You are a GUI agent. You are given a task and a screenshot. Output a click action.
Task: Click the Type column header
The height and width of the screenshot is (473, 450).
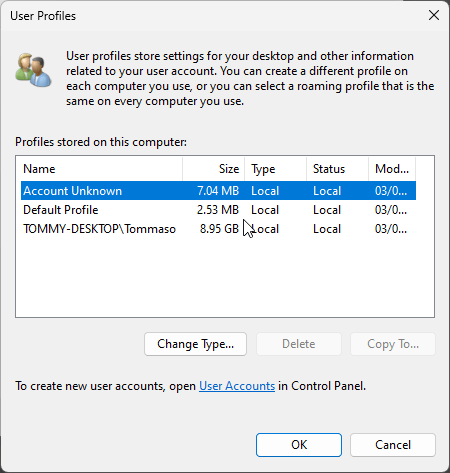tap(275, 169)
